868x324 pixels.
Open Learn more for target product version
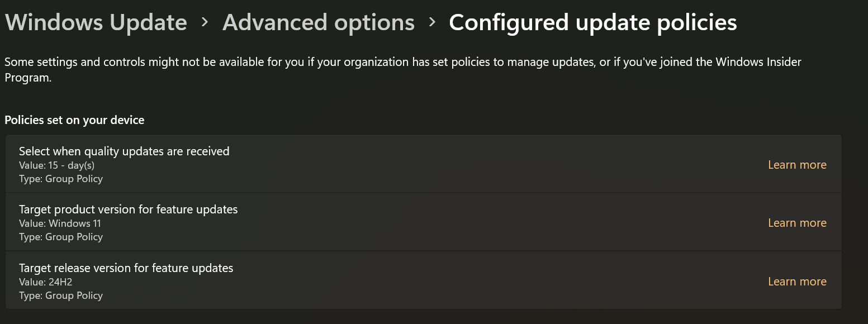pos(797,223)
